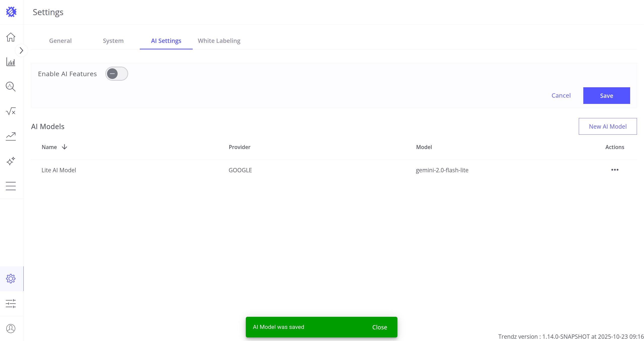The image size is (644, 341).
Task: Toggle the Enable AI Features switch
Action: click(116, 74)
